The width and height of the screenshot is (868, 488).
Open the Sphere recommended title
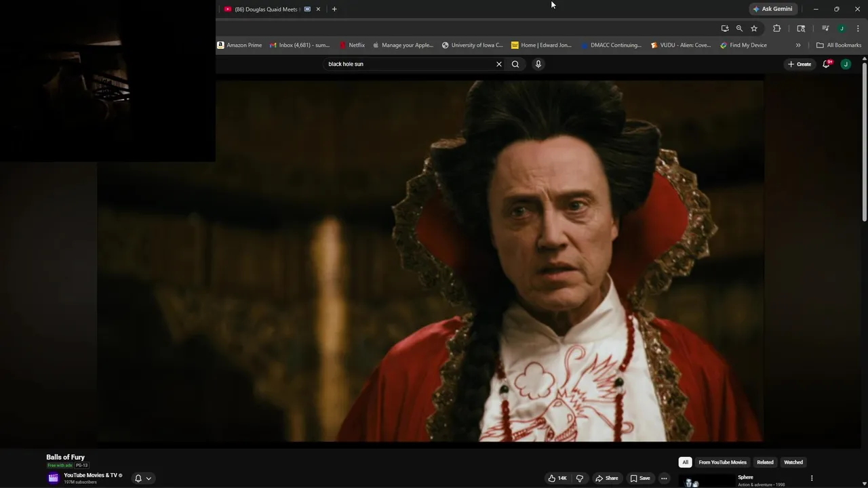tap(745, 477)
